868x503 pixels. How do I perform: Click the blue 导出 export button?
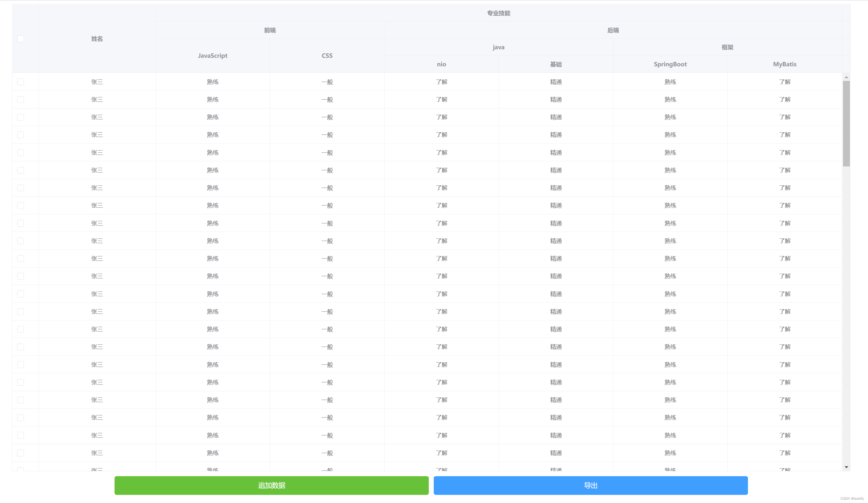pos(590,485)
